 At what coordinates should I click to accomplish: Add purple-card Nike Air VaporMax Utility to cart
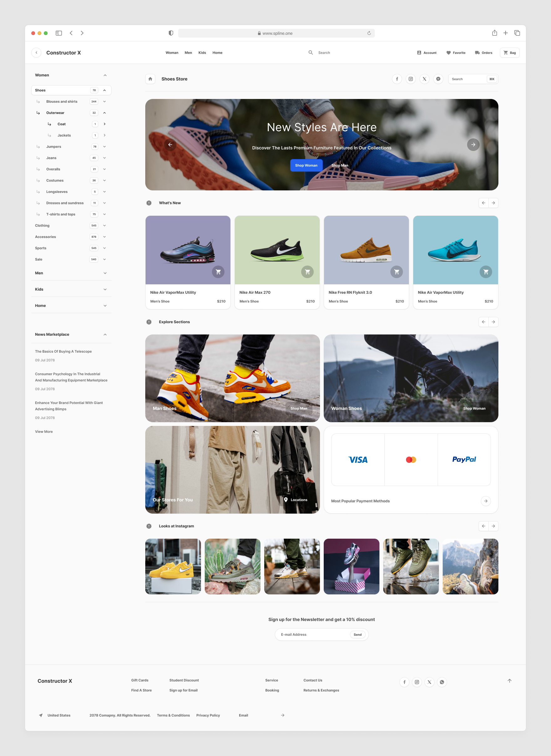pyautogui.click(x=218, y=272)
